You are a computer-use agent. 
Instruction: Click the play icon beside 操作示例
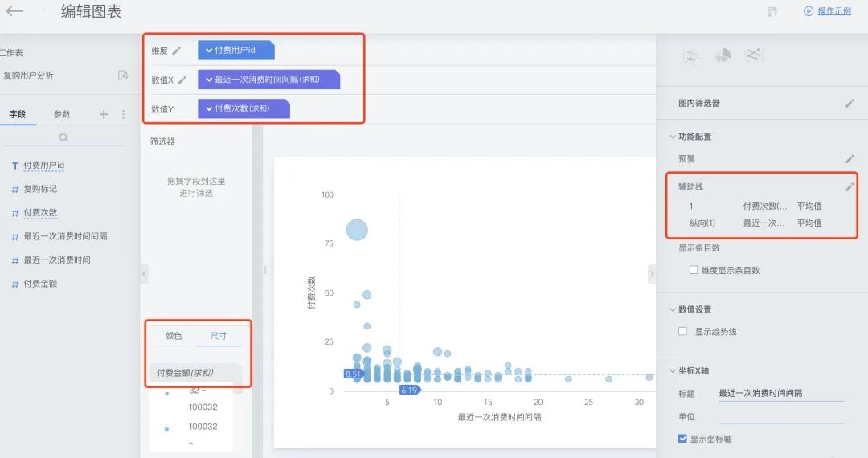pos(809,11)
